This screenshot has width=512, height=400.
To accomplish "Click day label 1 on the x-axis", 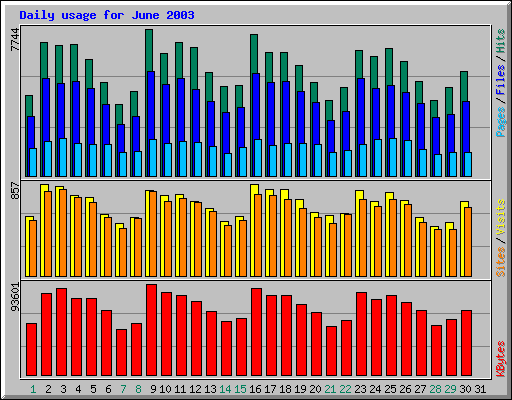I will click(x=33, y=389).
